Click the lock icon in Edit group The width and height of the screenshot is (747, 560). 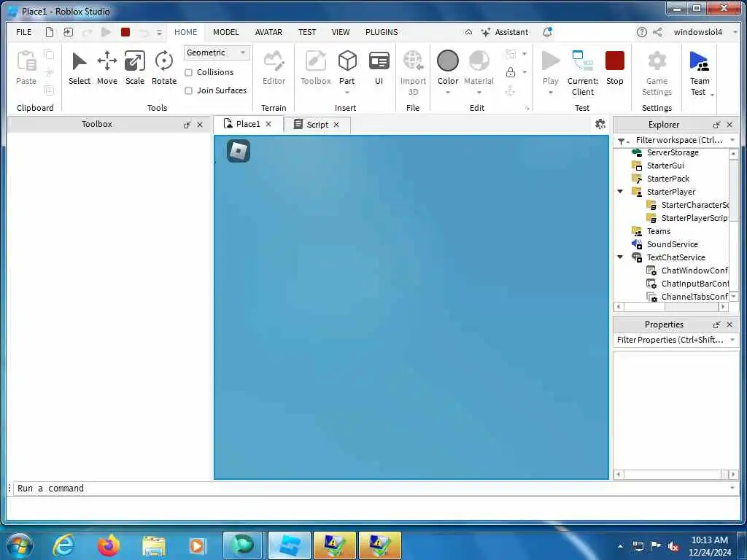(510, 72)
